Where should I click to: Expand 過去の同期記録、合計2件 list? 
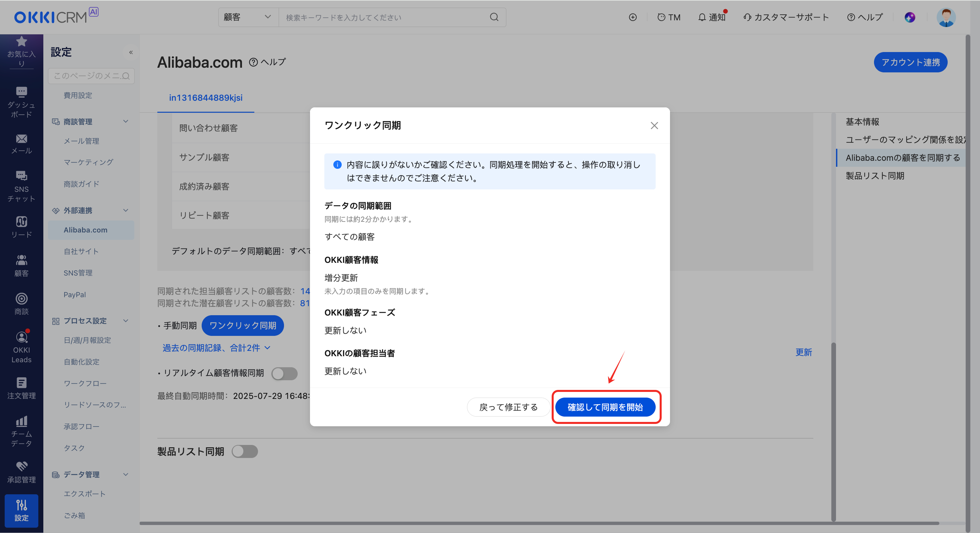pos(216,348)
